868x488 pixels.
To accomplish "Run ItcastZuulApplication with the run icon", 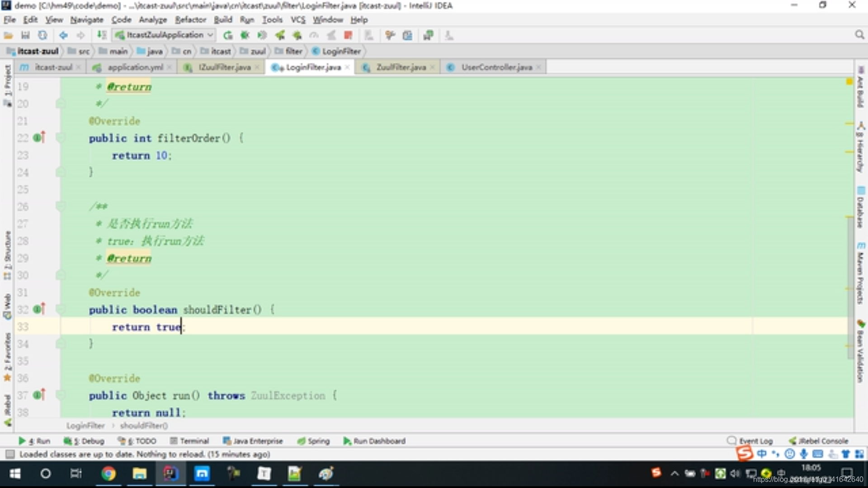I will click(x=228, y=35).
